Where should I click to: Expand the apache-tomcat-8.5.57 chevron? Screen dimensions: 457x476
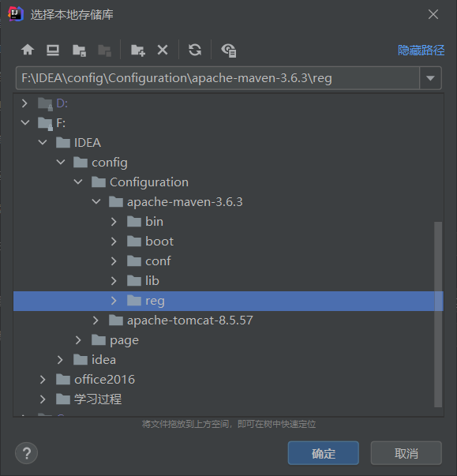[96, 320]
